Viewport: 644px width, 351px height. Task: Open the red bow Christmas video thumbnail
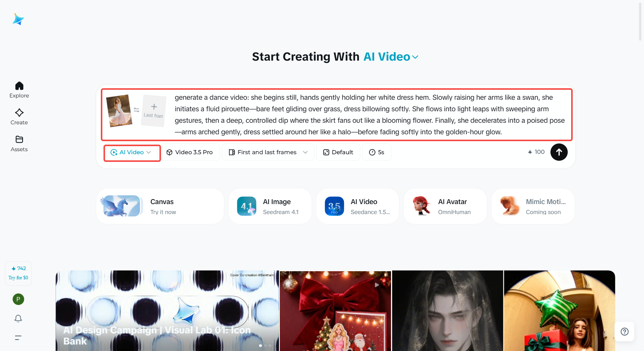[x=335, y=311]
